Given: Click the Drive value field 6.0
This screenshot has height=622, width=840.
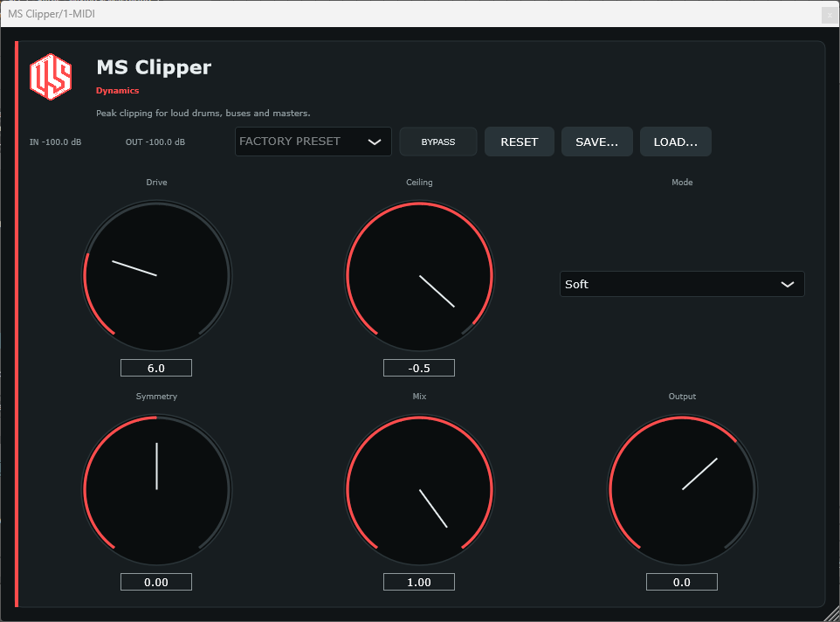Looking at the screenshot, I should tap(156, 368).
